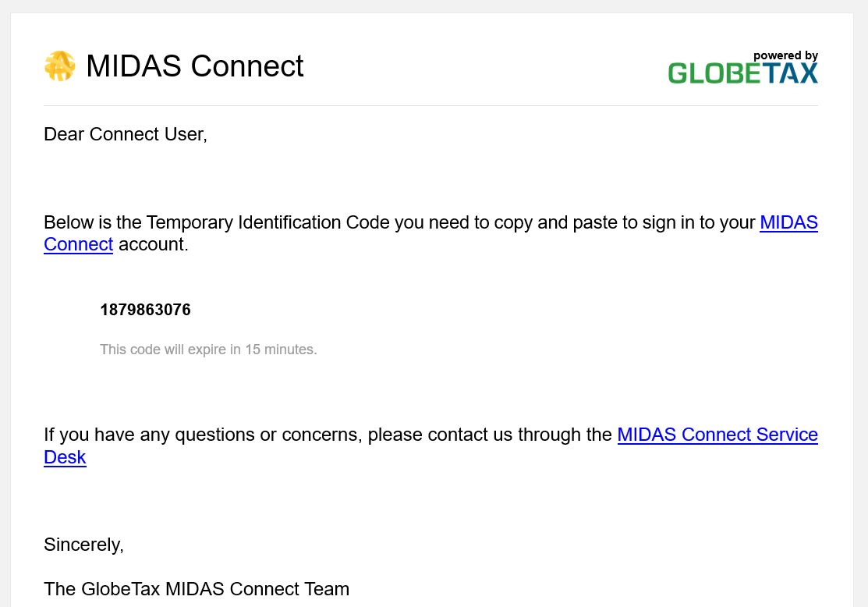Viewport: 868px width, 607px height.
Task: Click the "Dear Connect User," greeting
Action: click(126, 134)
